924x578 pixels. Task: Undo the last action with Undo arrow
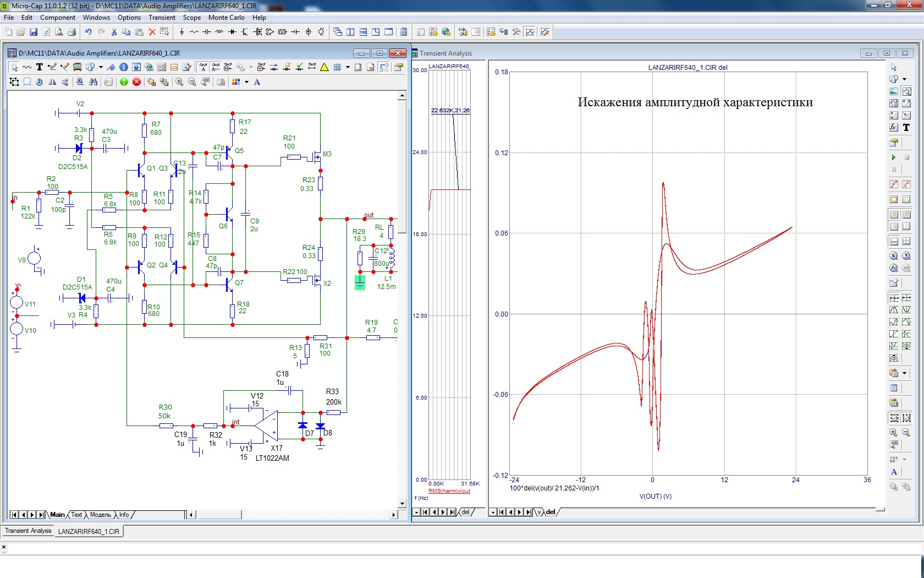point(88,32)
